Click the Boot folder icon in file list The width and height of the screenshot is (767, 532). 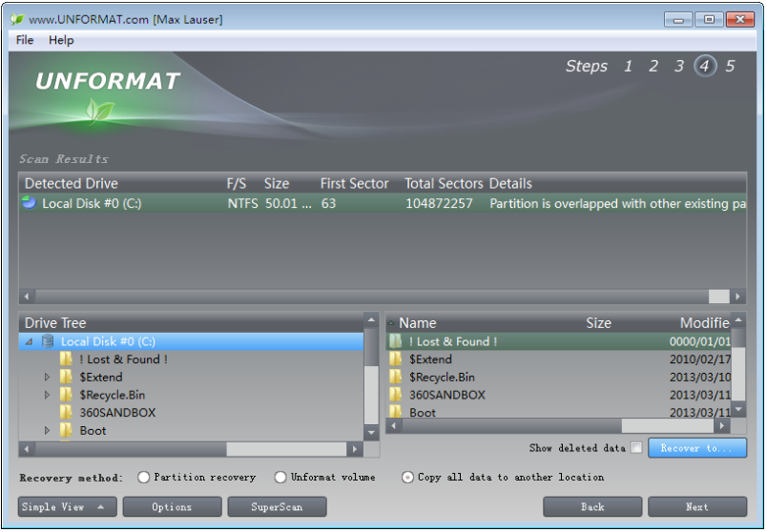pos(396,411)
